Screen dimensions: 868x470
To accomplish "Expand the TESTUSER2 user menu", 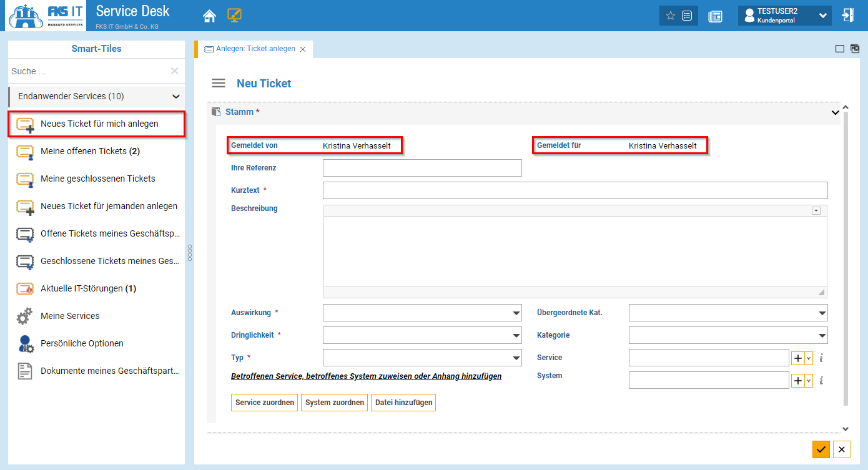I will pyautogui.click(x=823, y=16).
